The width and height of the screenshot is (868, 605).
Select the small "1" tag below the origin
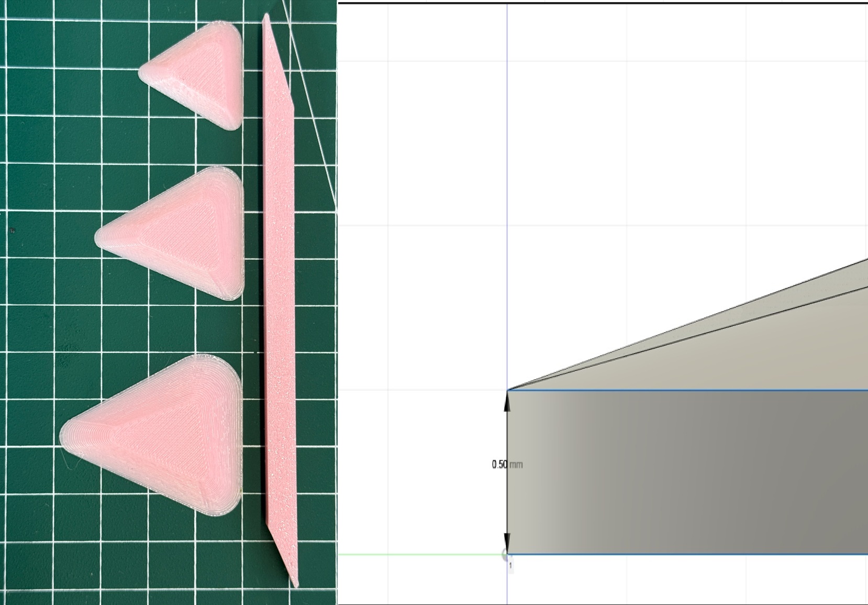click(510, 566)
